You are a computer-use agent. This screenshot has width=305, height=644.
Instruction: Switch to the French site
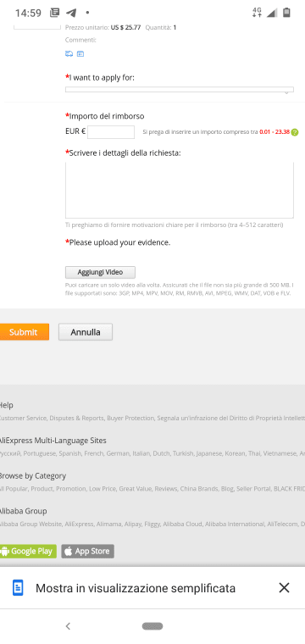click(x=94, y=453)
